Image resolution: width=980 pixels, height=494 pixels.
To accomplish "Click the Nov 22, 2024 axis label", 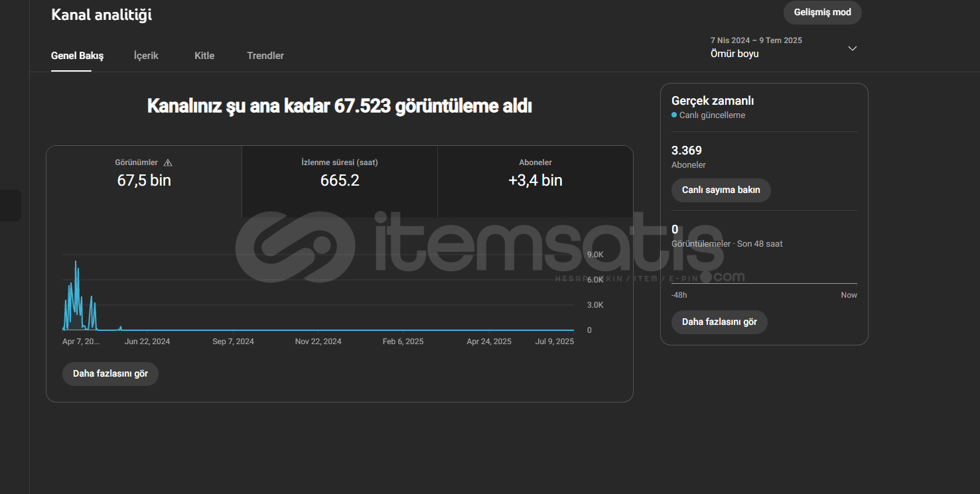I will tap(318, 341).
